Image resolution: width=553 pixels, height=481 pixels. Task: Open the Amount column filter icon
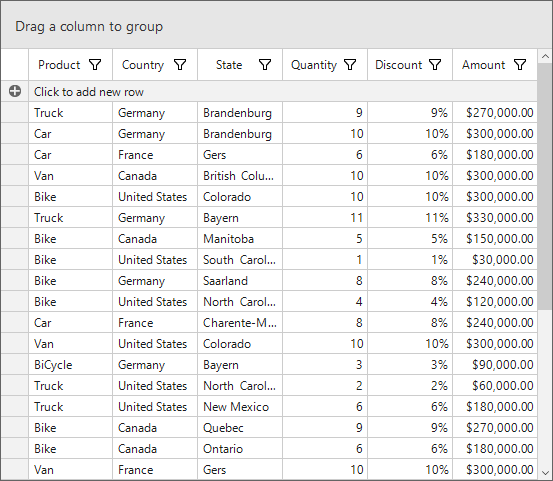point(520,65)
